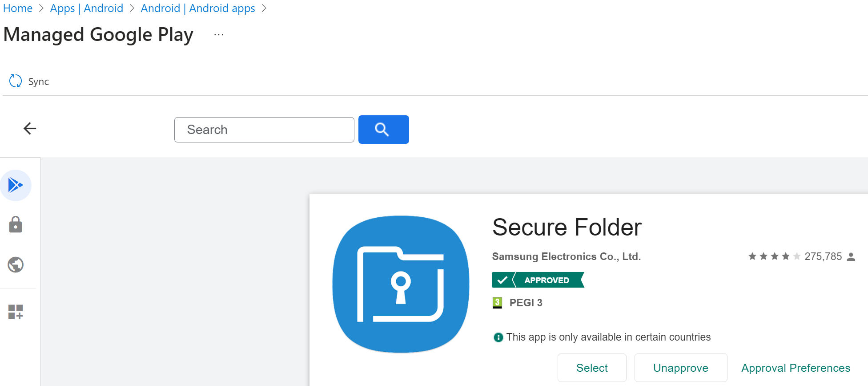The height and width of the screenshot is (386, 868).
Task: Click the PEGI 3 rating badge
Action: [x=497, y=303]
